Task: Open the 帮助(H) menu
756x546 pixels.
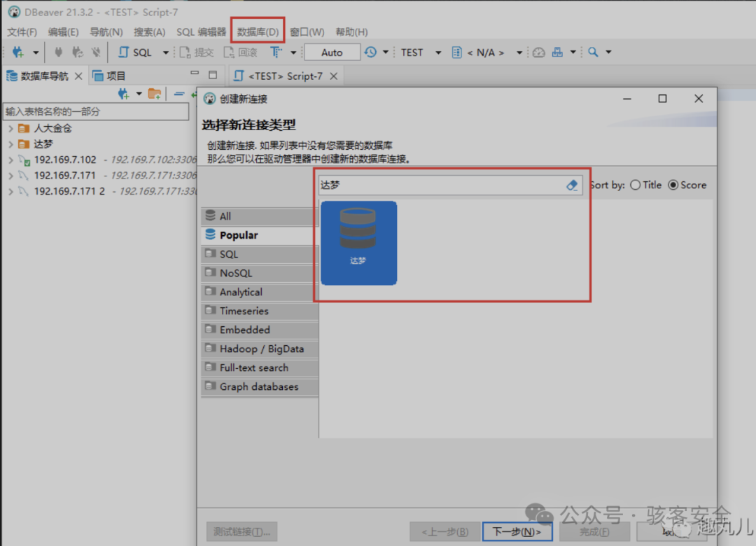Action: 351,31
